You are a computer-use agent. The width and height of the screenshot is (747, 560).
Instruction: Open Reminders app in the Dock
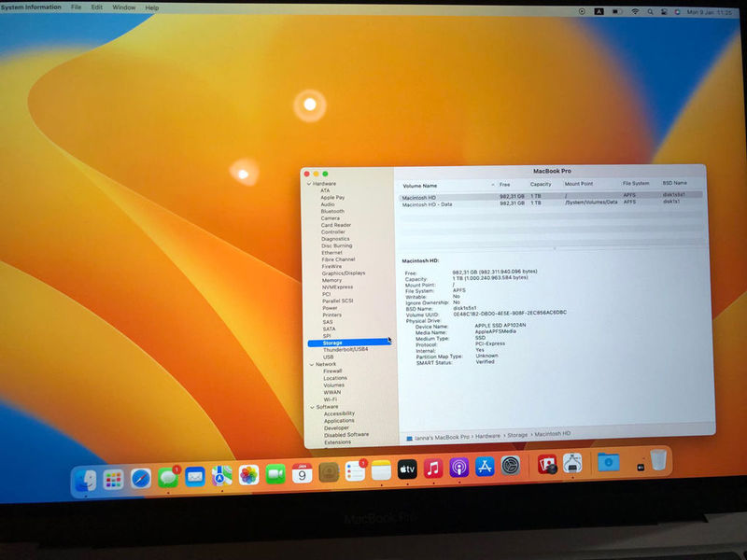tap(356, 471)
